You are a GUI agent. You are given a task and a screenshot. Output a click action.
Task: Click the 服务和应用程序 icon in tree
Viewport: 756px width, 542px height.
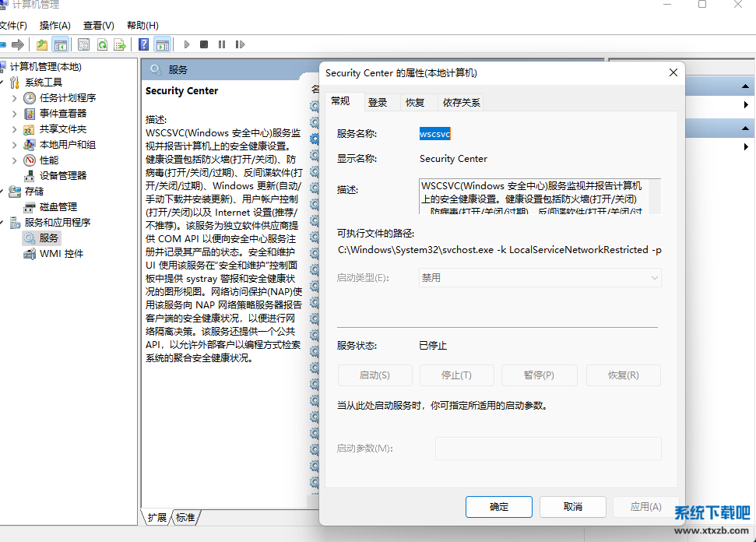15,223
